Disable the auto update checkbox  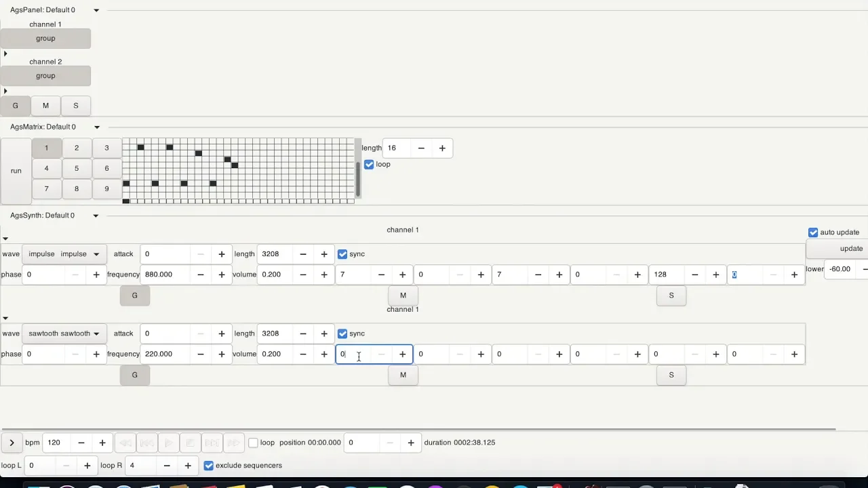813,232
